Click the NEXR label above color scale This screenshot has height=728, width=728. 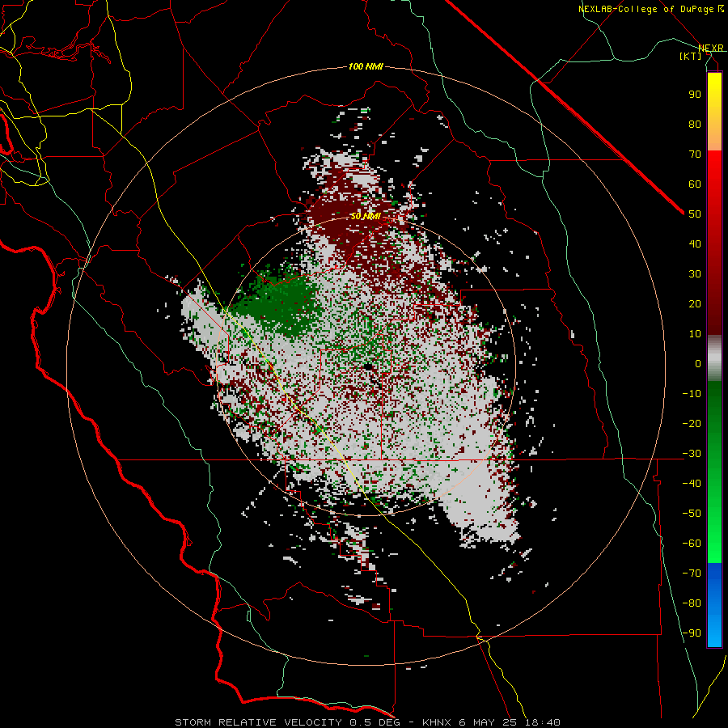tap(711, 48)
